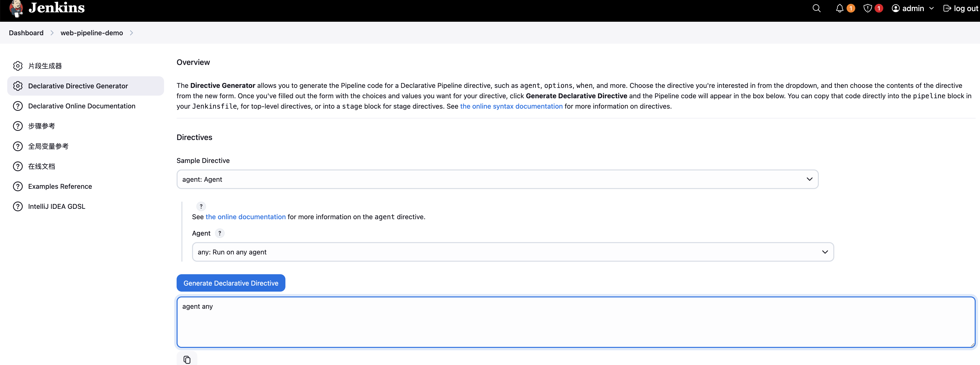Image resolution: width=980 pixels, height=365 pixels.
Task: Click the Jenkins title text
Action: click(57, 8)
